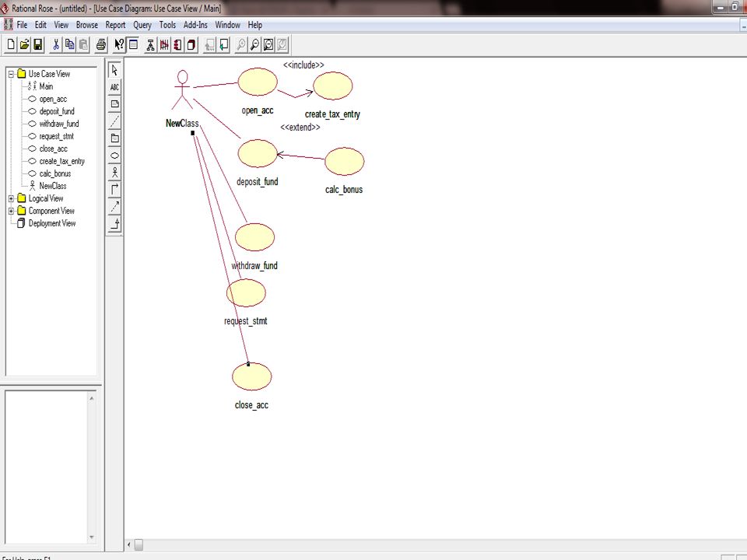Select request_stmt in the browser tree

point(56,136)
